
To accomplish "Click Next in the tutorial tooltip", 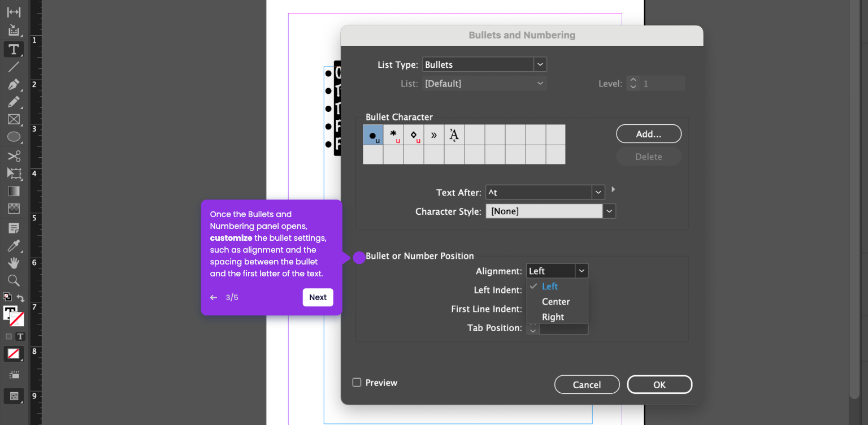I will tap(318, 297).
